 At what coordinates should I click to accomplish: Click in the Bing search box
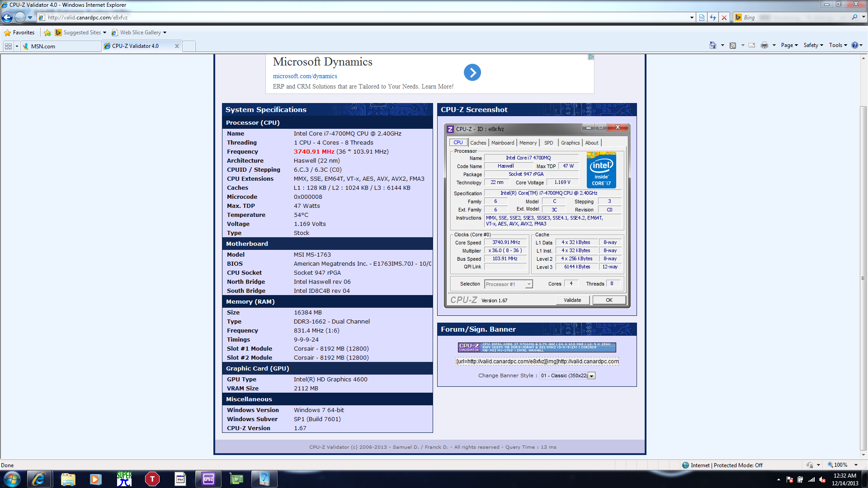[796, 18]
